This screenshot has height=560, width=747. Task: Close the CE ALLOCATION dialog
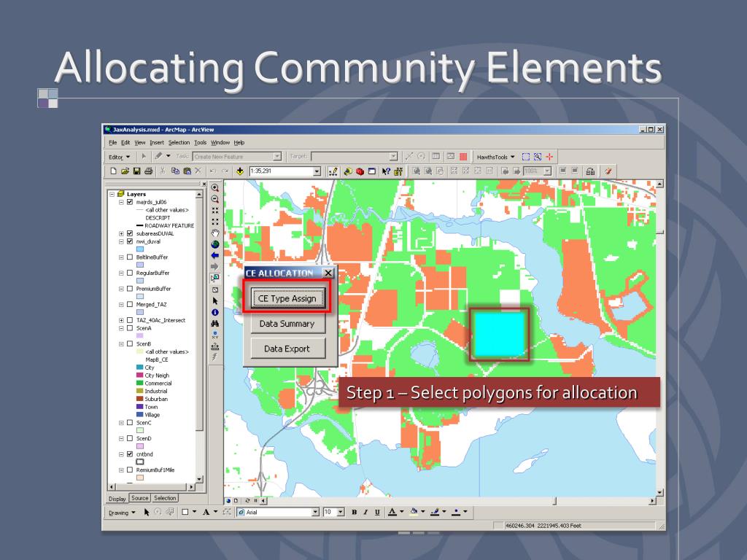[328, 273]
